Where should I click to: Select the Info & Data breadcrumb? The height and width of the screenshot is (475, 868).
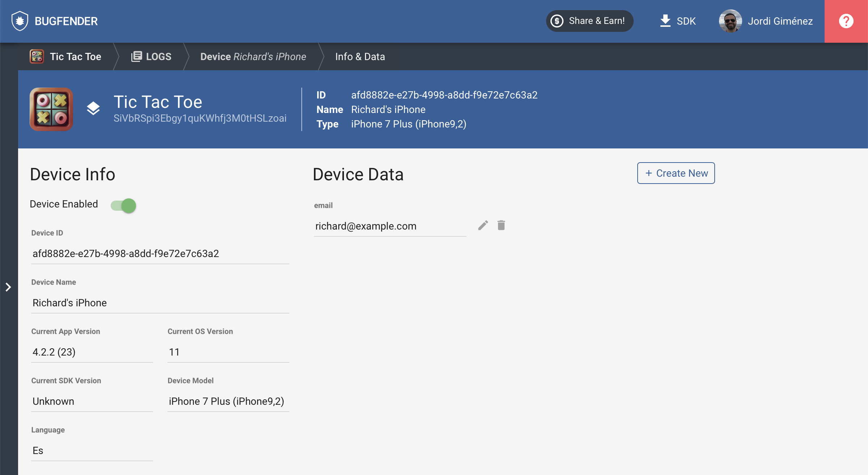(360, 56)
